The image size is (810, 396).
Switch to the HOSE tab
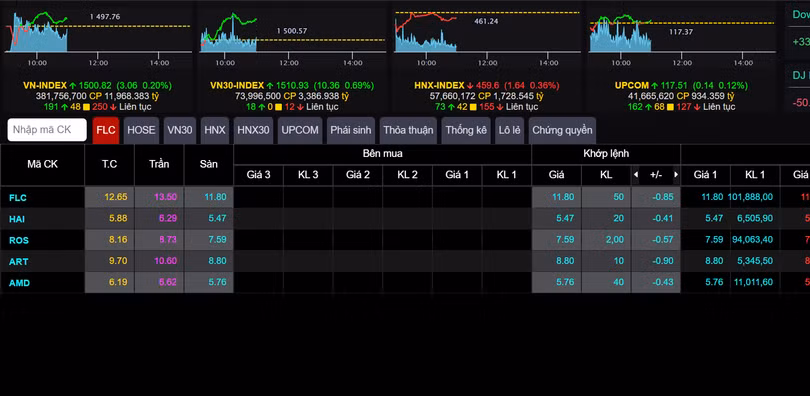tap(141, 130)
